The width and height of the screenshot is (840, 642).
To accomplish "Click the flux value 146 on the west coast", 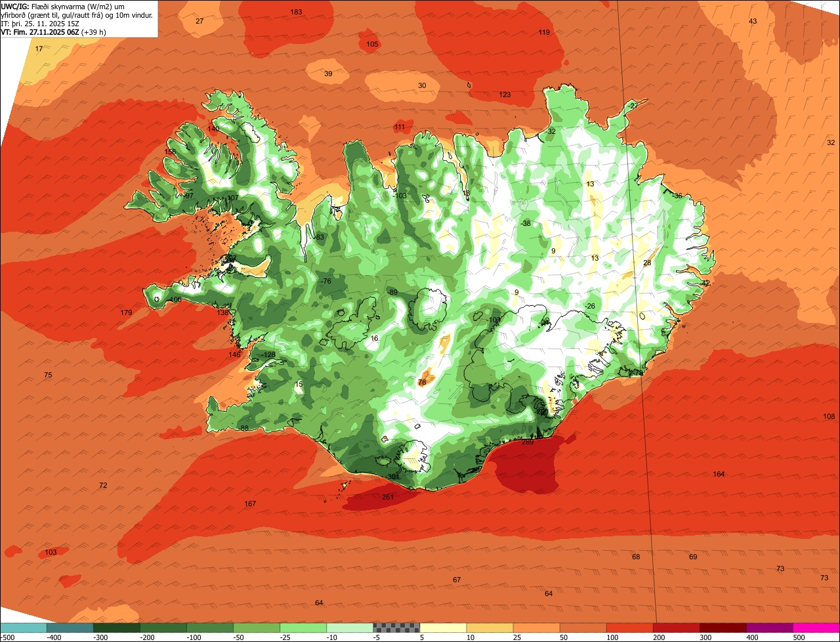I will 234,354.
